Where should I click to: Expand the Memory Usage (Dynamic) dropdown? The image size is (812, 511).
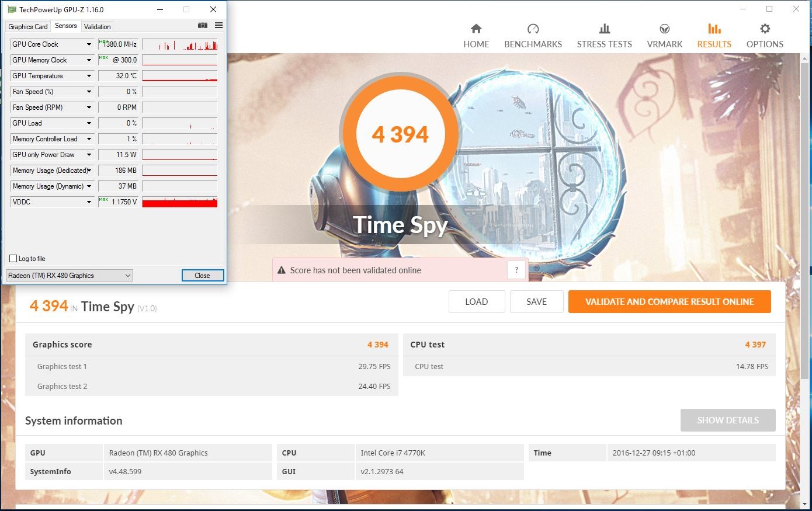point(89,186)
